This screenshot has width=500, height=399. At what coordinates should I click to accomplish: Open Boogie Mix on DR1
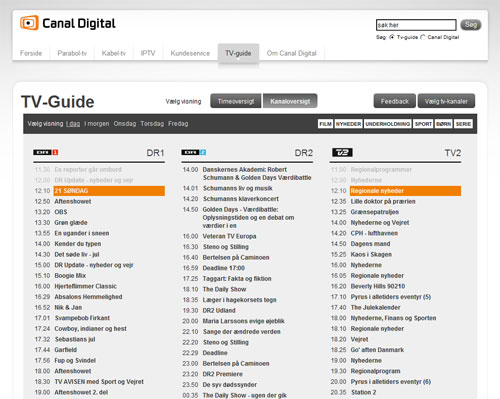pyautogui.click(x=70, y=276)
